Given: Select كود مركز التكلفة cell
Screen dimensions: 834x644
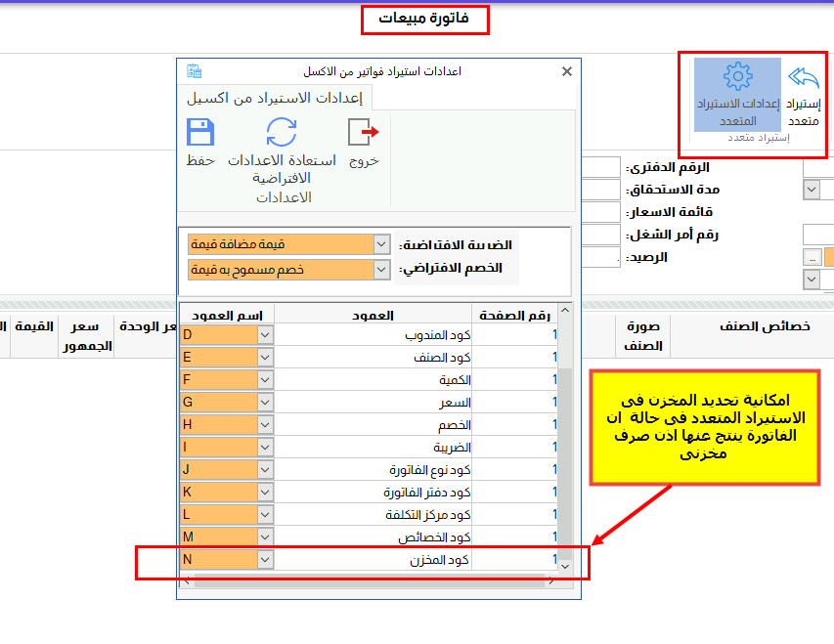Looking at the screenshot, I should (373, 514).
